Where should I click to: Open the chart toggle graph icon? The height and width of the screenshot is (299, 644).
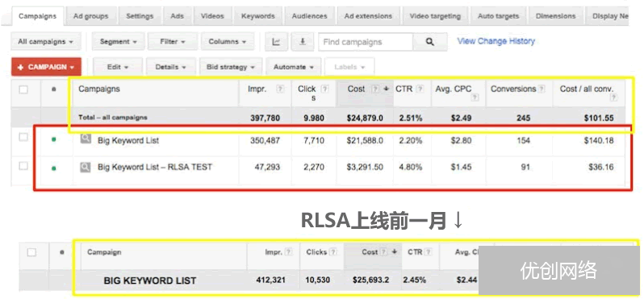[276, 42]
